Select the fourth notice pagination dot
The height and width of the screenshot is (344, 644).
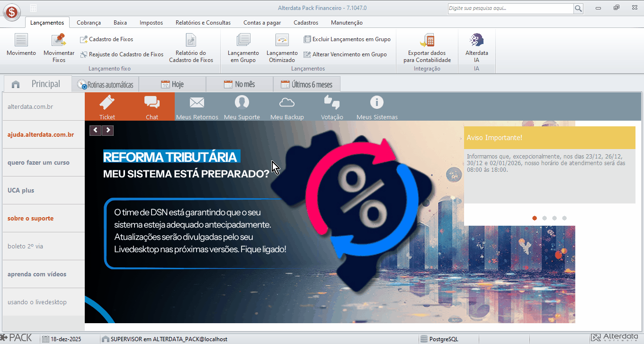click(x=564, y=218)
